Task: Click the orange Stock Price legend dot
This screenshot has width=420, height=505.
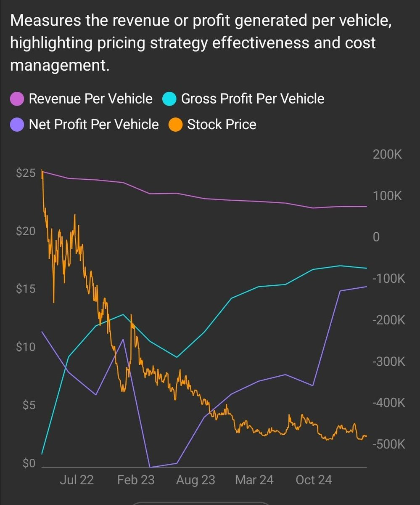Action: [175, 125]
